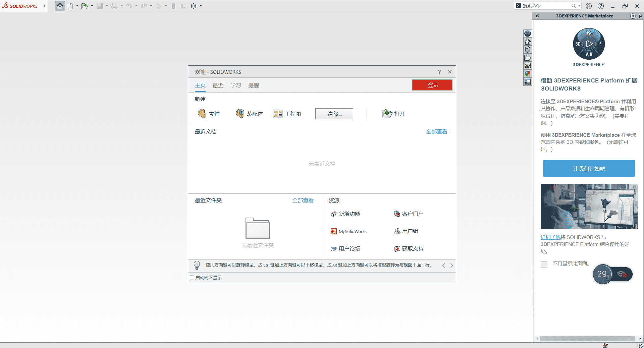Open the Design Library task pane
Image resolution: width=644 pixels, height=348 pixels.
pyautogui.click(x=528, y=50)
